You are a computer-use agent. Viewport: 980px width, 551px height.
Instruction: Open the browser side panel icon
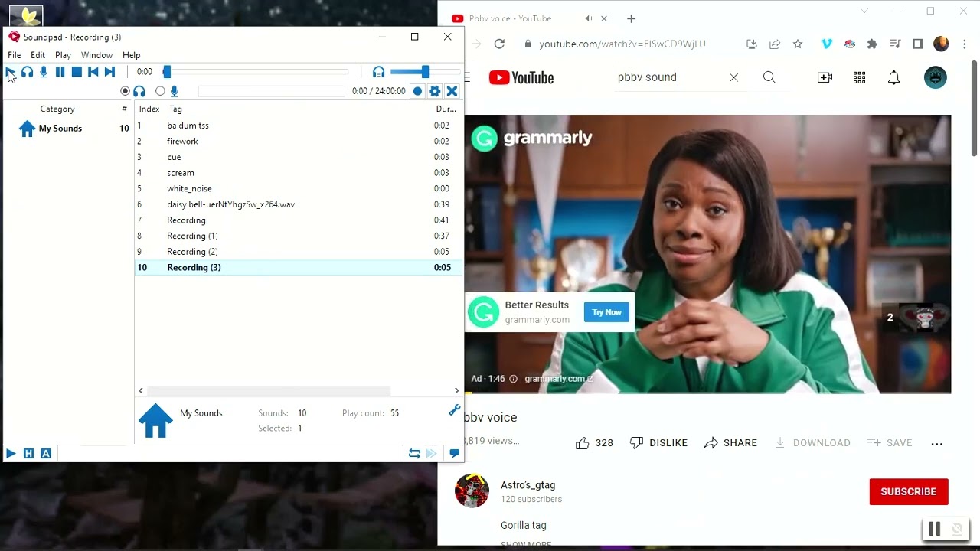tap(918, 44)
